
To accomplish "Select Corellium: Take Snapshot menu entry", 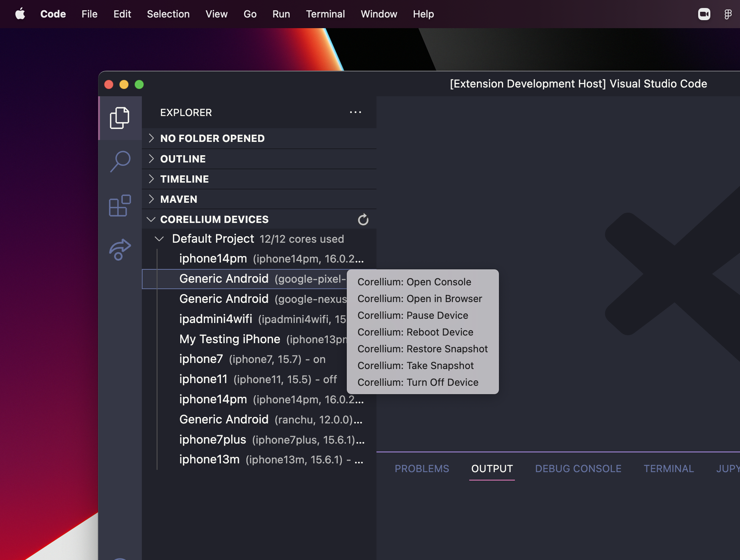I will click(x=415, y=366).
